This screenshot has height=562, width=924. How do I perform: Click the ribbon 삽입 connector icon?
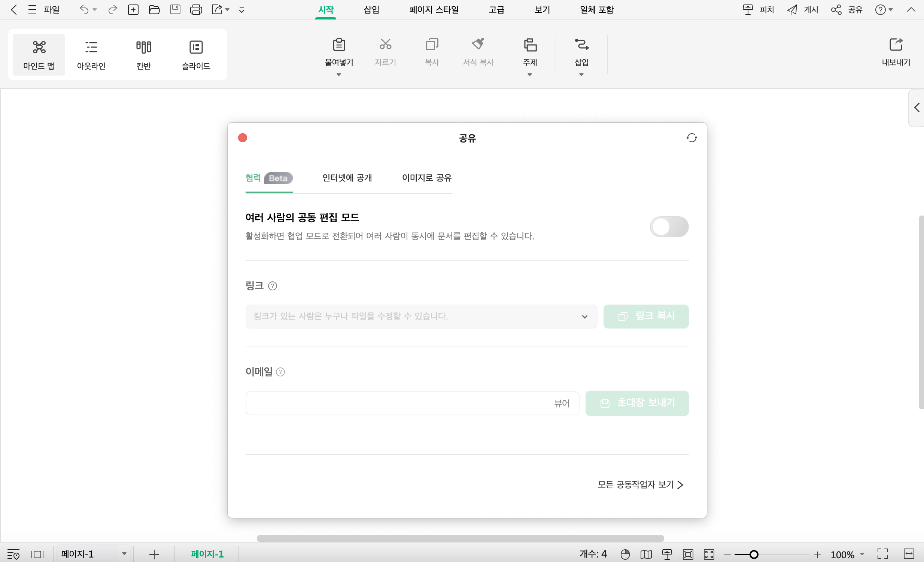coord(582,45)
